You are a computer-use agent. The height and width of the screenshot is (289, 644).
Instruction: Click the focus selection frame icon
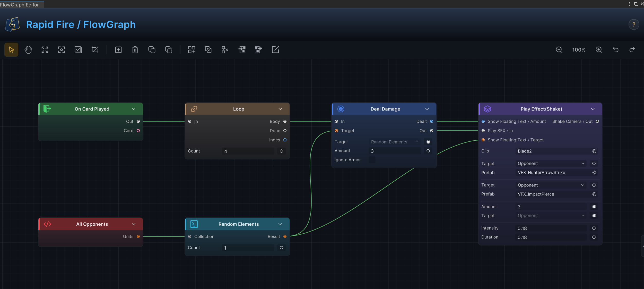coord(62,50)
